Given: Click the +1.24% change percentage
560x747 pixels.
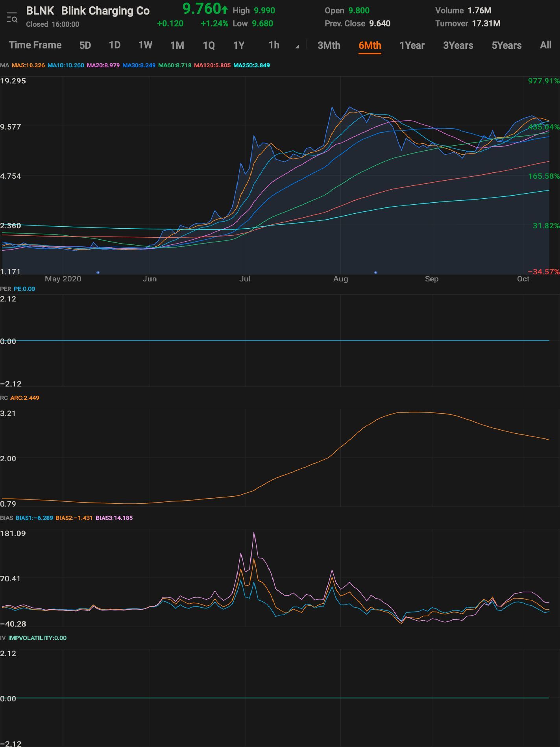Looking at the screenshot, I should pos(214,24).
